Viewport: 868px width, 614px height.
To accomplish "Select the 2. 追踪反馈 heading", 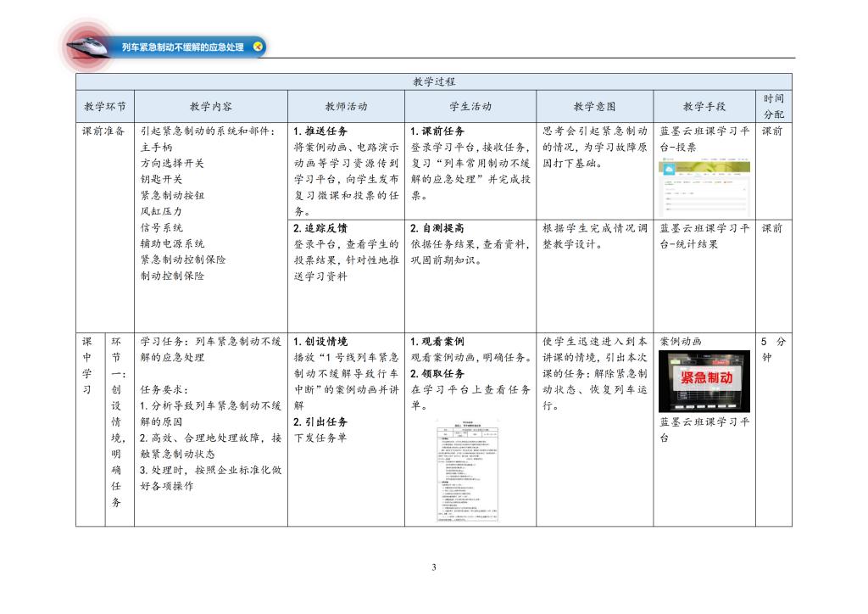I will pyautogui.click(x=320, y=228).
